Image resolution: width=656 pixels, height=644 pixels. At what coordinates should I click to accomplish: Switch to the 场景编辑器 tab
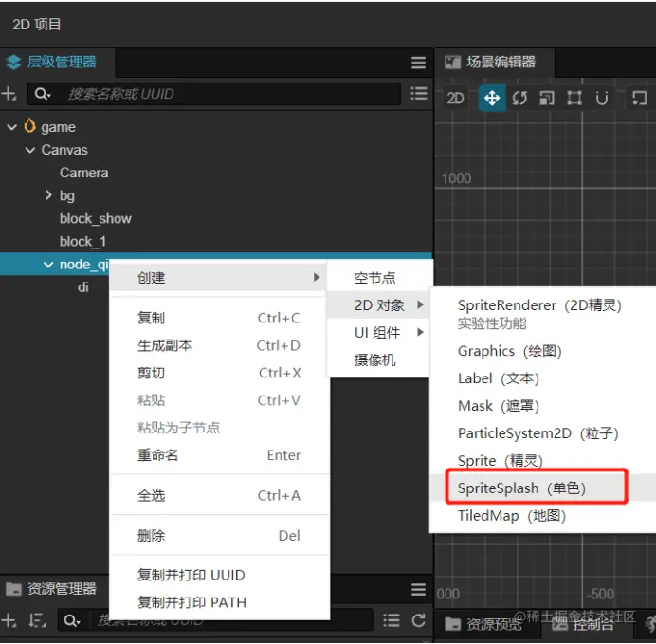pos(495,63)
